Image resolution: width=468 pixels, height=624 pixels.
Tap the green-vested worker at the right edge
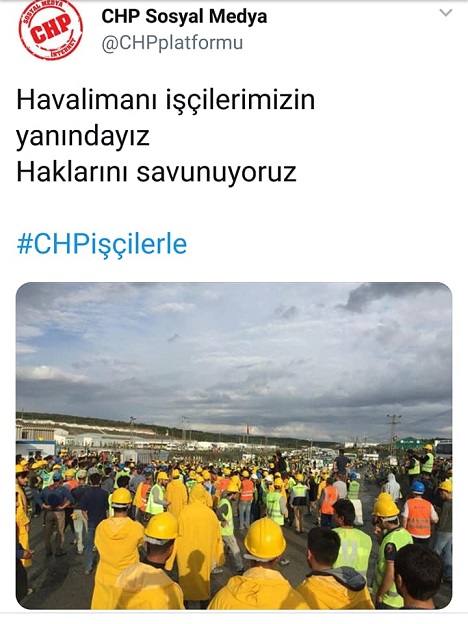(427, 458)
